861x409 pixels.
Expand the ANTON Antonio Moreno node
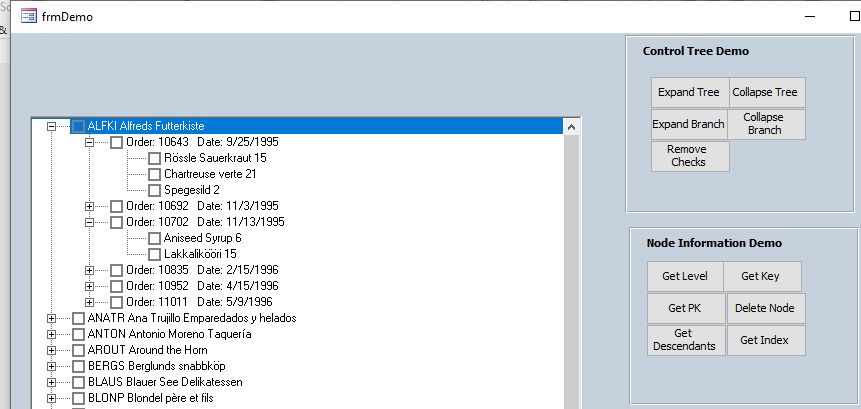51,334
